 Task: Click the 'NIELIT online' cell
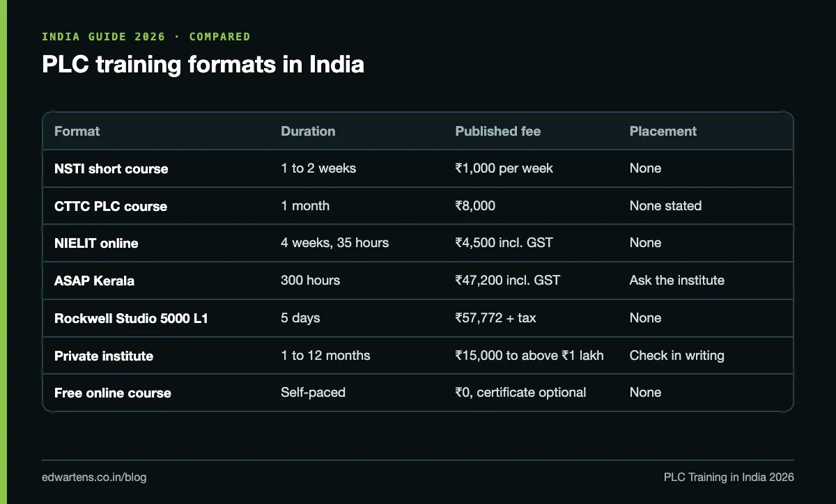(x=96, y=243)
